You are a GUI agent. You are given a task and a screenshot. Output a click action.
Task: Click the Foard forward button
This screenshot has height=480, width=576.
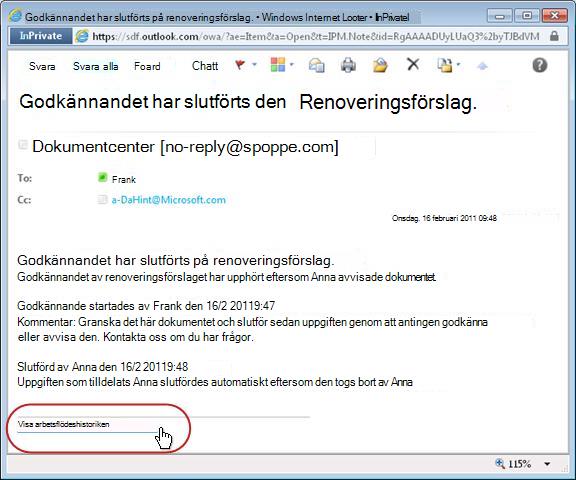pyautogui.click(x=147, y=66)
